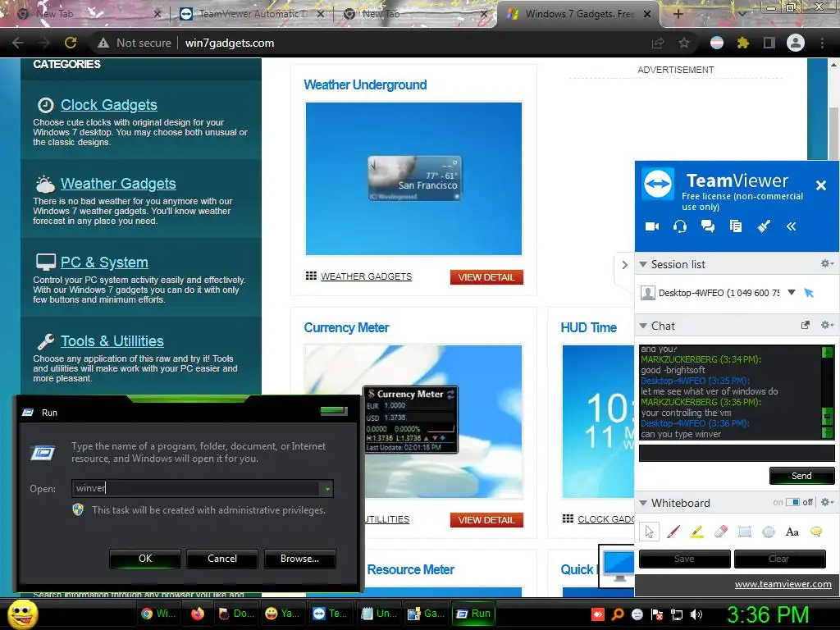This screenshot has height=630, width=840.
Task: Open Chat section settings gear
Action: coord(827,325)
